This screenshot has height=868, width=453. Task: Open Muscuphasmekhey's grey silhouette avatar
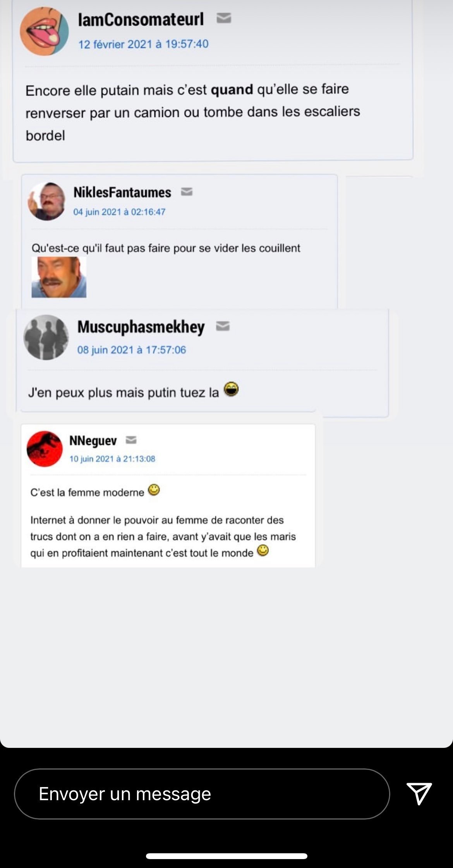[46, 337]
